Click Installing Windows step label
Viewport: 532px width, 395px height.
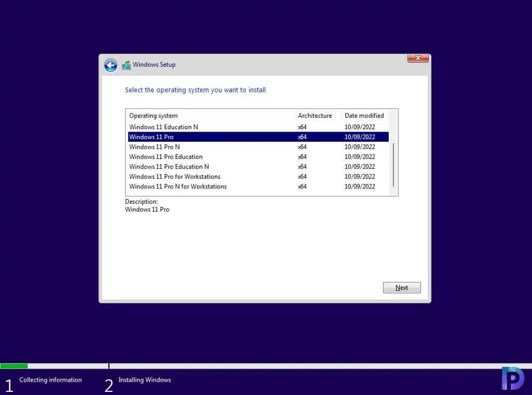pyautogui.click(x=144, y=380)
